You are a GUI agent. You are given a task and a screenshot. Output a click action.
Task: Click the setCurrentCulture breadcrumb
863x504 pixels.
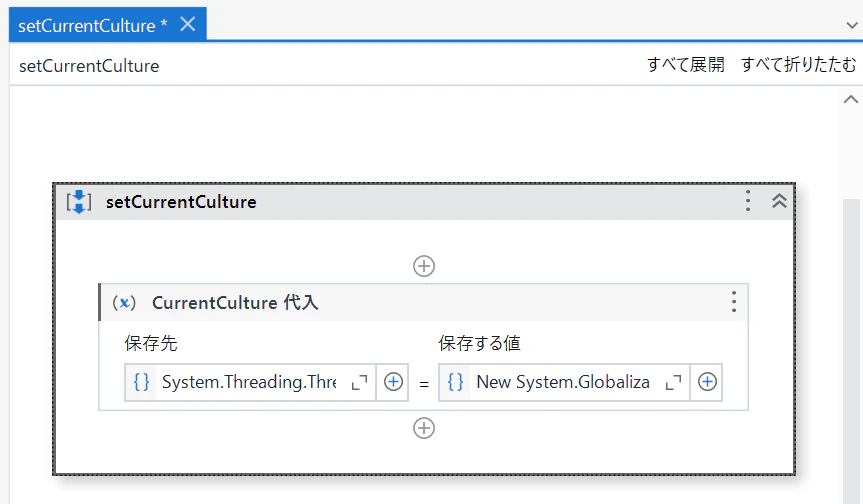click(x=89, y=66)
